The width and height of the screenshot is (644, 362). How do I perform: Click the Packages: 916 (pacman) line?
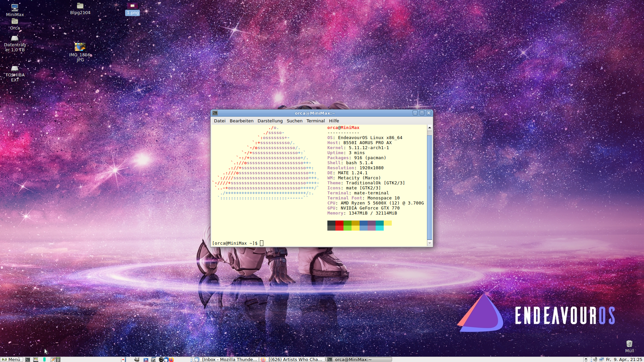(x=357, y=158)
